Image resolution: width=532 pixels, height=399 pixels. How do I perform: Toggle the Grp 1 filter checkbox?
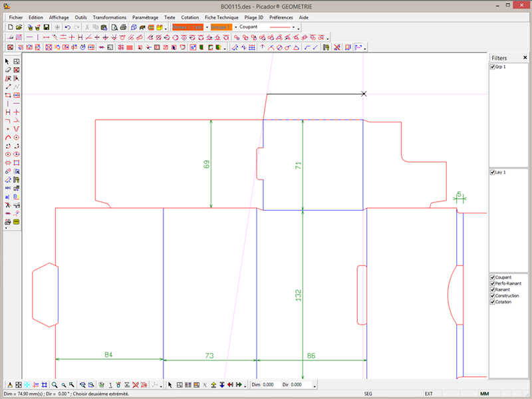493,67
